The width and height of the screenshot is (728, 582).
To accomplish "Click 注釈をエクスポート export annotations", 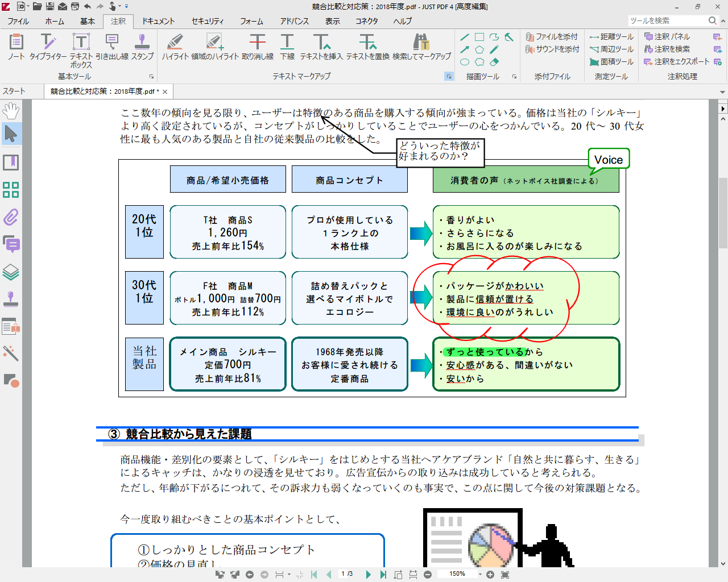I will pos(677,61).
